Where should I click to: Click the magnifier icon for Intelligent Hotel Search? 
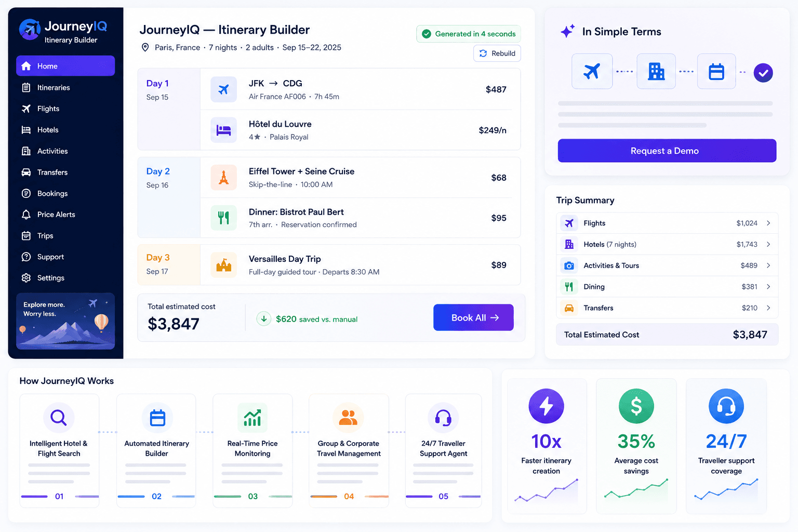59,418
